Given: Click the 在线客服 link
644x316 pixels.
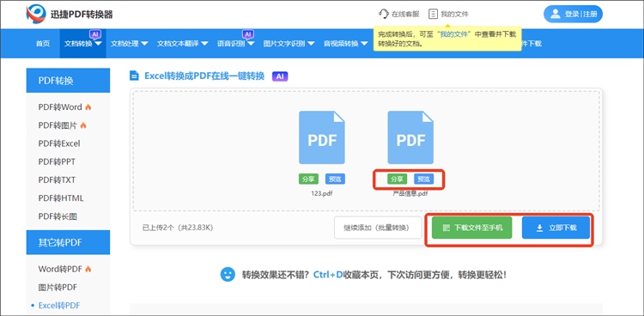Looking at the screenshot, I should [x=405, y=14].
